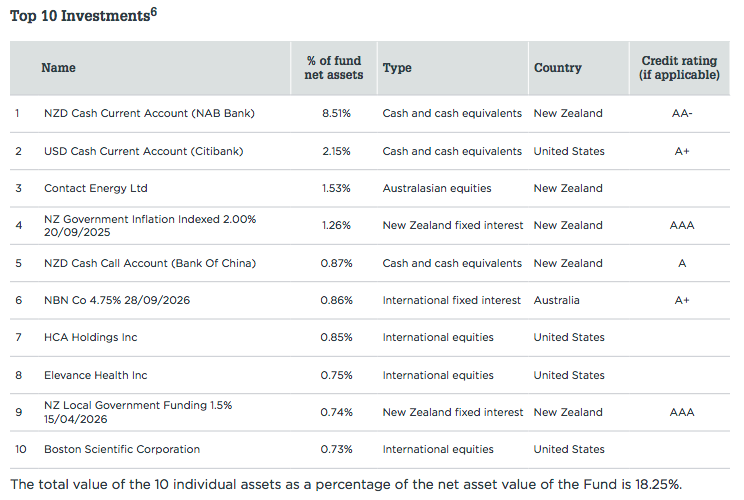Select NZD Cash Current Account (NAB Bank) row
This screenshot has width=744, height=500.
click(149, 114)
